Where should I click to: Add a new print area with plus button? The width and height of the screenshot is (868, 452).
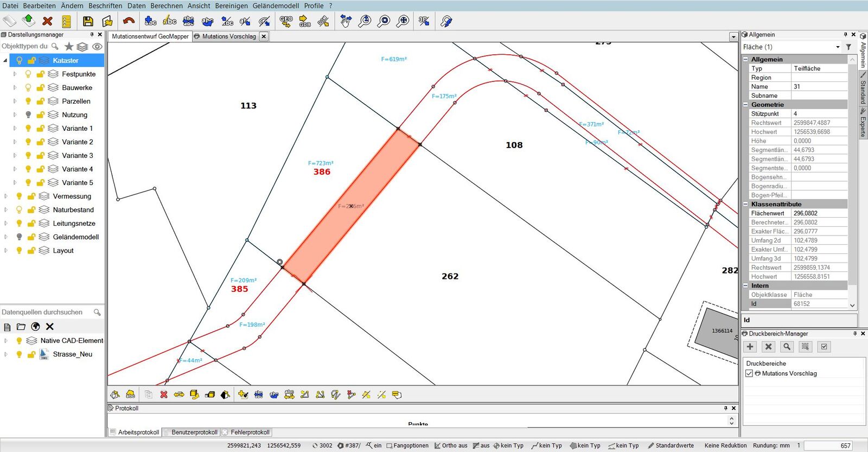tap(750, 347)
